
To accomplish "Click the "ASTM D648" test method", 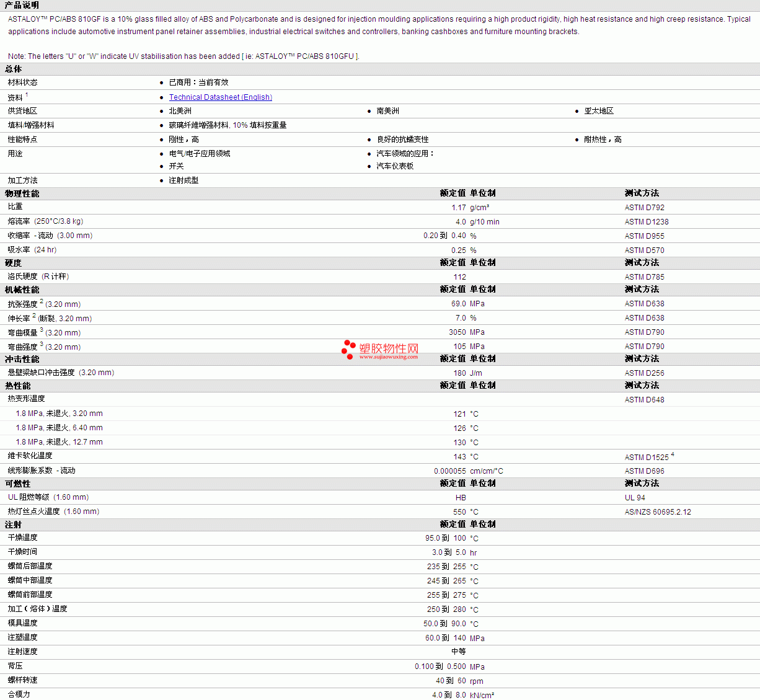I will (x=645, y=400).
